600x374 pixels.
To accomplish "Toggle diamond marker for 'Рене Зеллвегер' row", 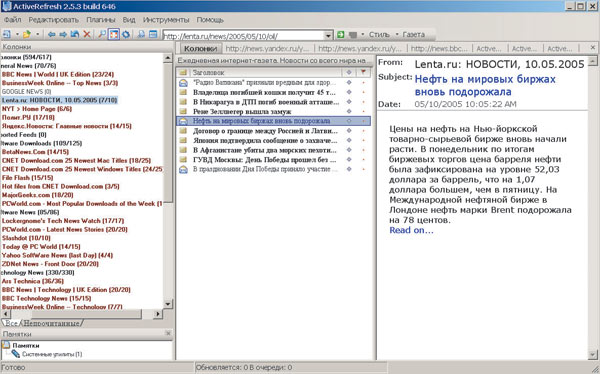I will 349,111.
